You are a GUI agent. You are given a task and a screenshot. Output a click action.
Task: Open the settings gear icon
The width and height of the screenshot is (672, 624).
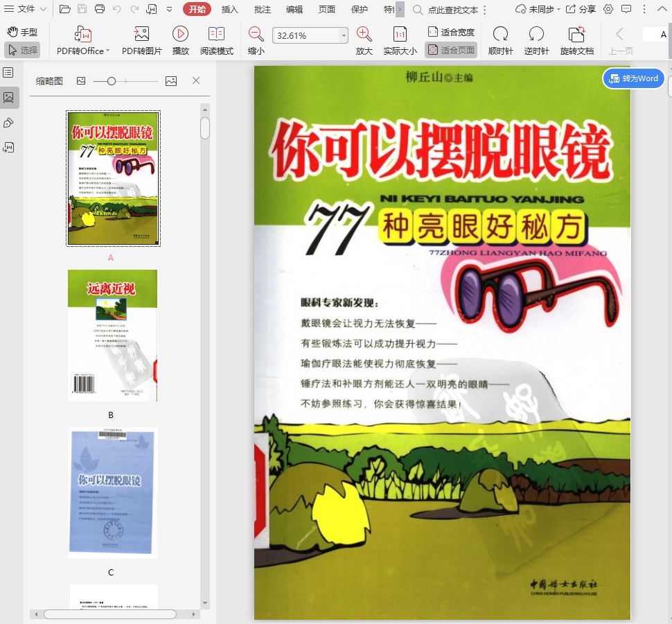coord(608,9)
